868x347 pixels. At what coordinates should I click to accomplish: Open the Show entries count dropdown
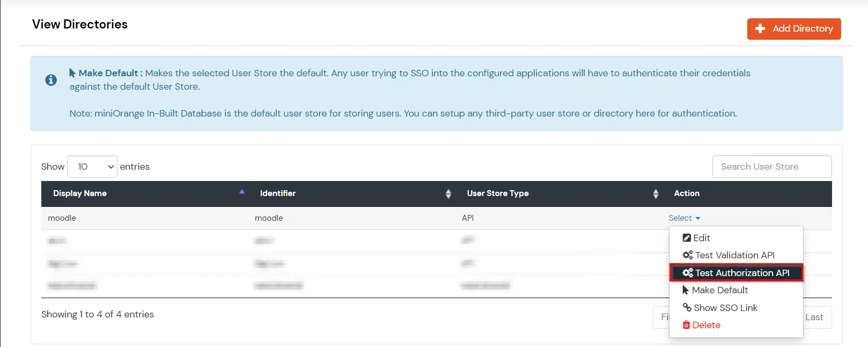click(92, 167)
